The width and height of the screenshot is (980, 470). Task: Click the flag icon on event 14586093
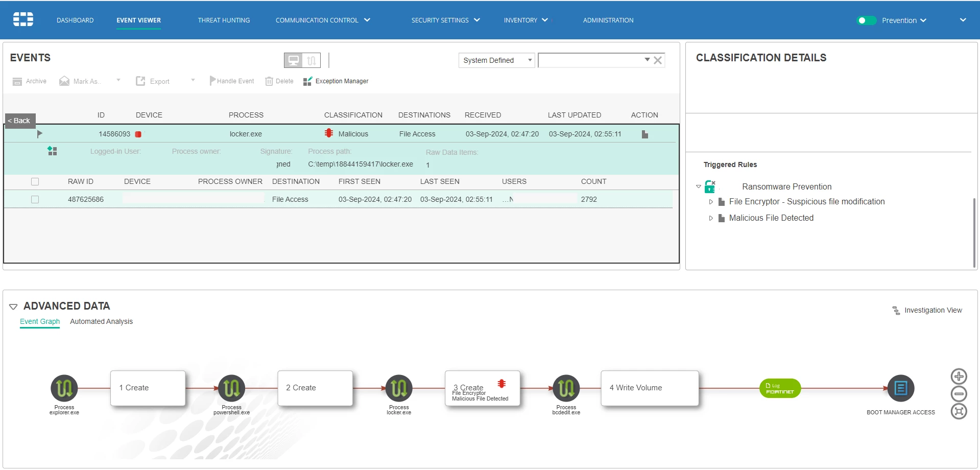40,134
